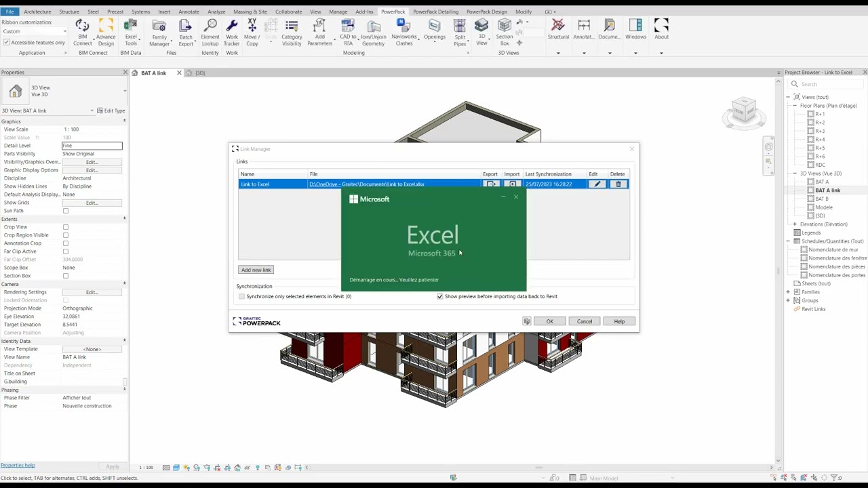Viewport: 868px width, 488px height.
Task: Click the Add new link button
Action: (256, 270)
